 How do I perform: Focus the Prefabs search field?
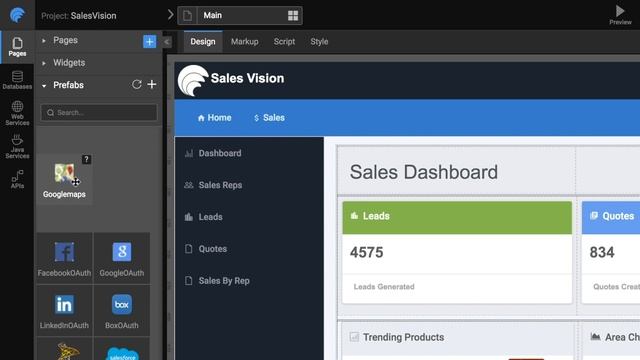coord(99,112)
